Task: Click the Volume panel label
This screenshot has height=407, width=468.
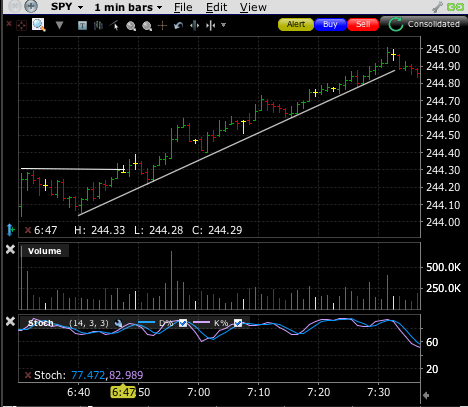Action: tap(45, 251)
